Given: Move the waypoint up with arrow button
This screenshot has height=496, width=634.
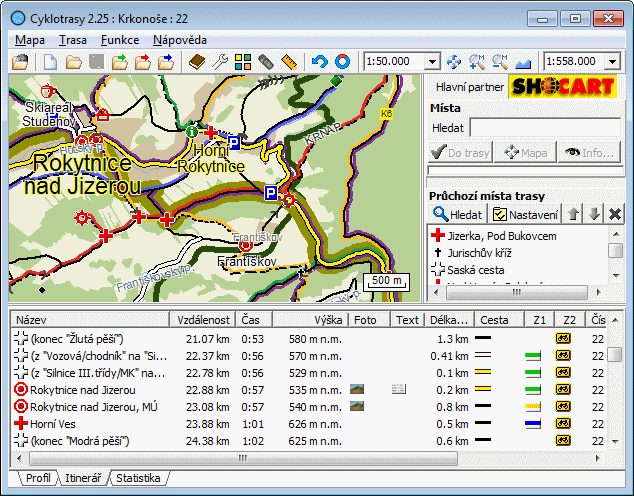Looking at the screenshot, I should click(x=573, y=214).
